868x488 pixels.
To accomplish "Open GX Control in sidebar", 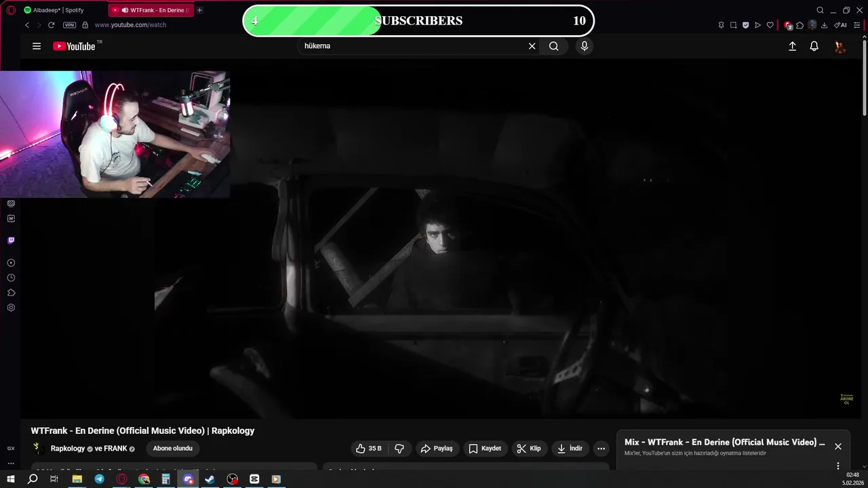I will tap(11, 449).
